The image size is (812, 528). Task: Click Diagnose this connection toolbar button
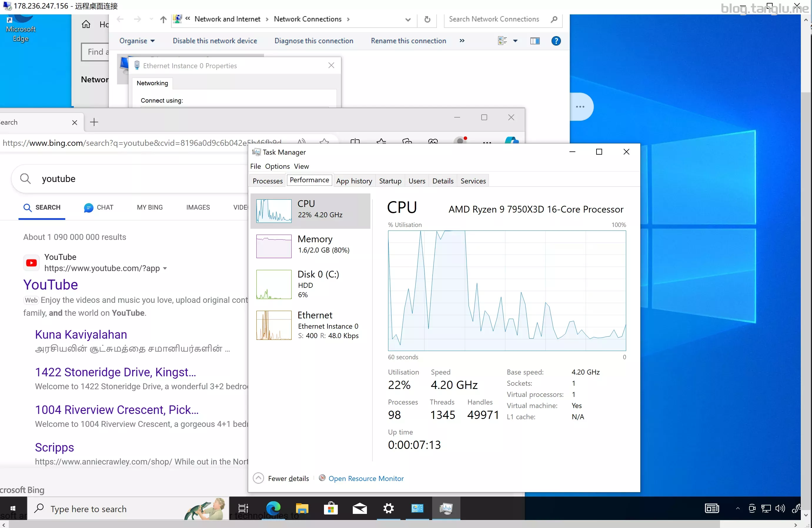(314, 40)
